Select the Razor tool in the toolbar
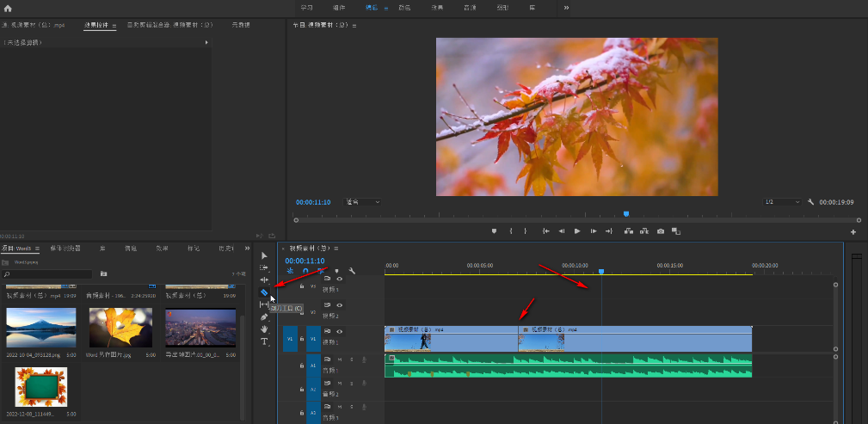Image resolution: width=868 pixels, height=424 pixels. pos(264,292)
